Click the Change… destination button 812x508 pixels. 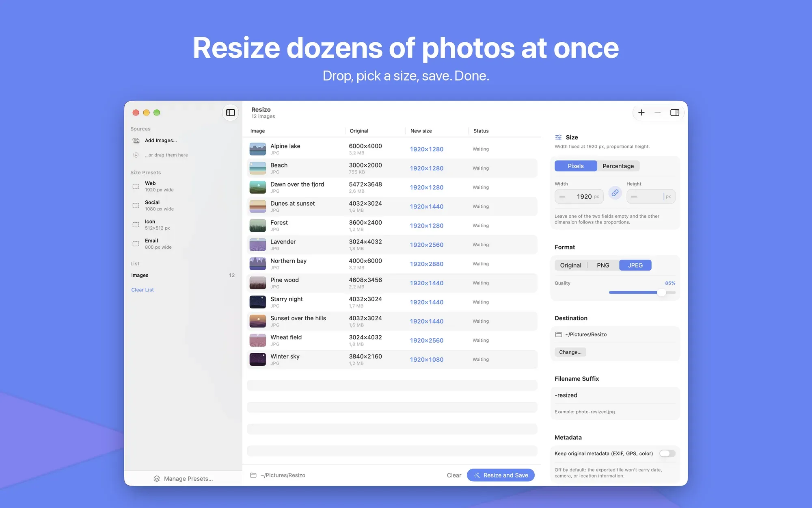570,352
